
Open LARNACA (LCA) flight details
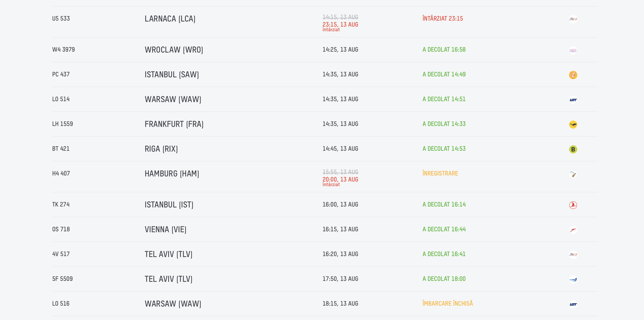click(170, 19)
